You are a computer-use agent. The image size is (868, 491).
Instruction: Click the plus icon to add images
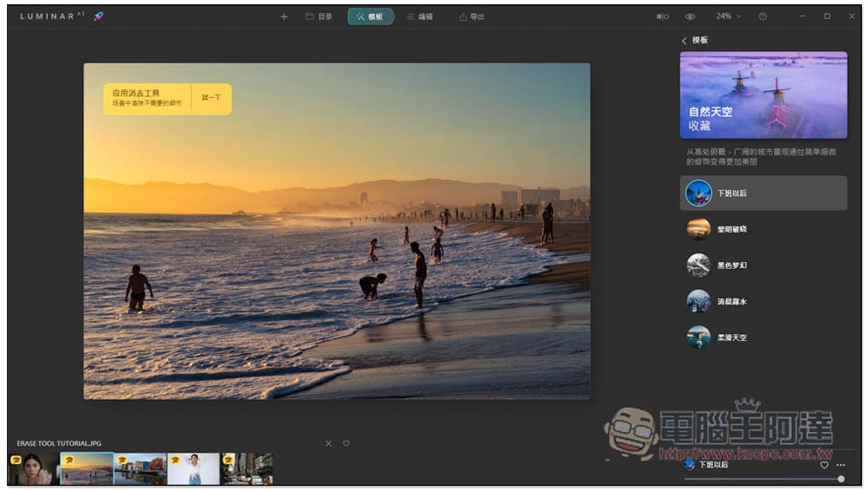[284, 16]
